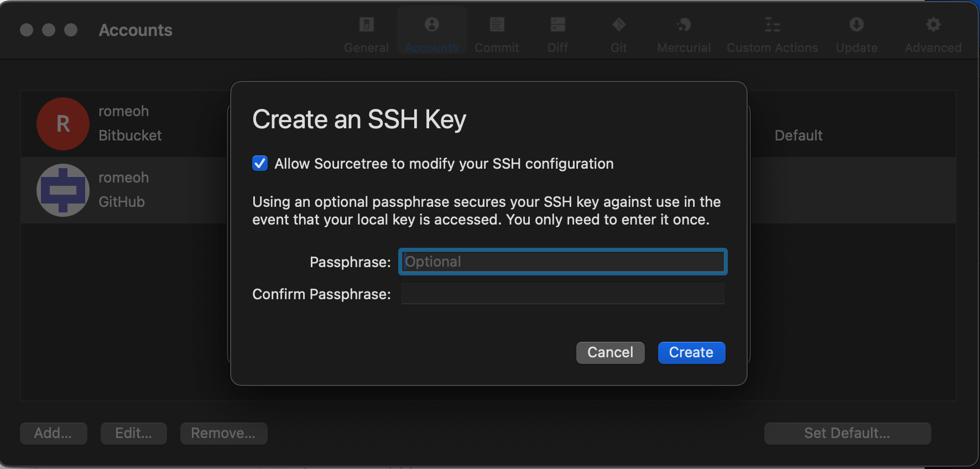
Task: Open the Update preferences icon
Action: [x=857, y=25]
